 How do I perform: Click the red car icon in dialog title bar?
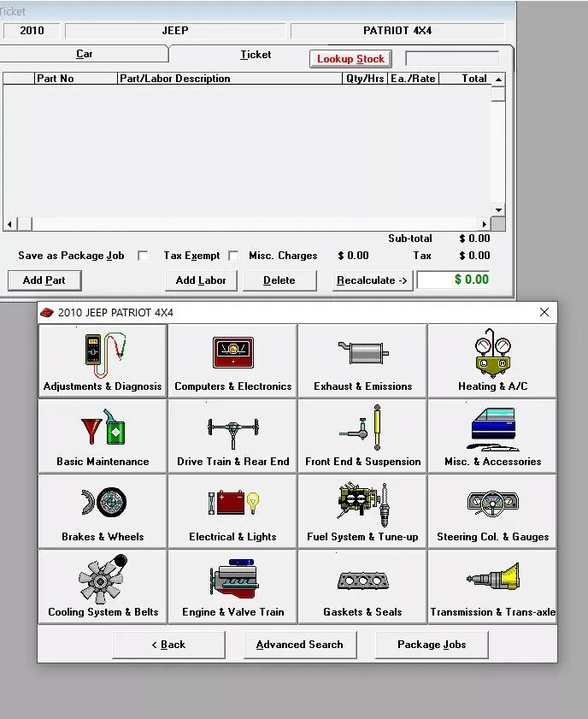(x=47, y=313)
